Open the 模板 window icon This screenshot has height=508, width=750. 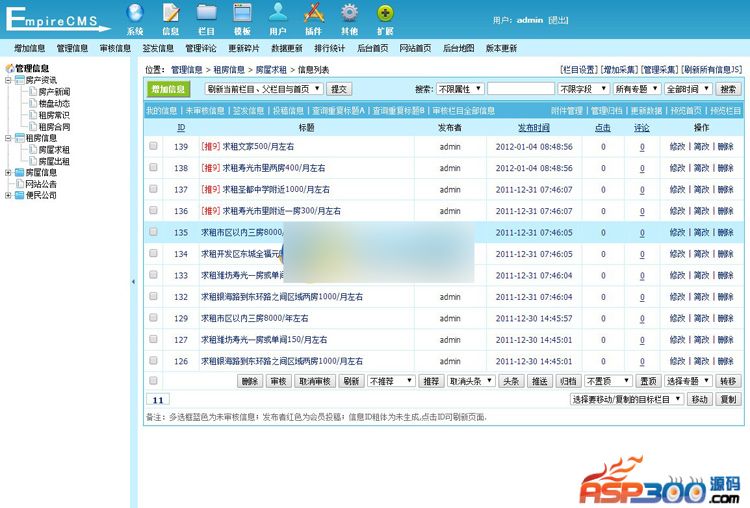click(243, 13)
